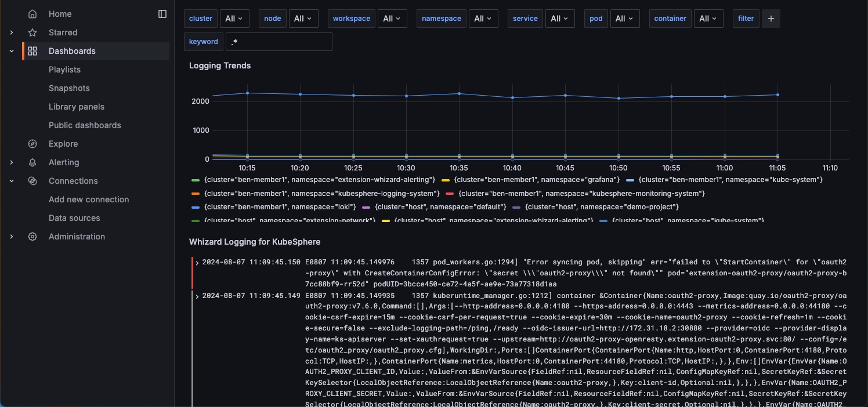The width and height of the screenshot is (868, 407).
Task: Open Playlists from the sidebar
Action: pos(64,70)
